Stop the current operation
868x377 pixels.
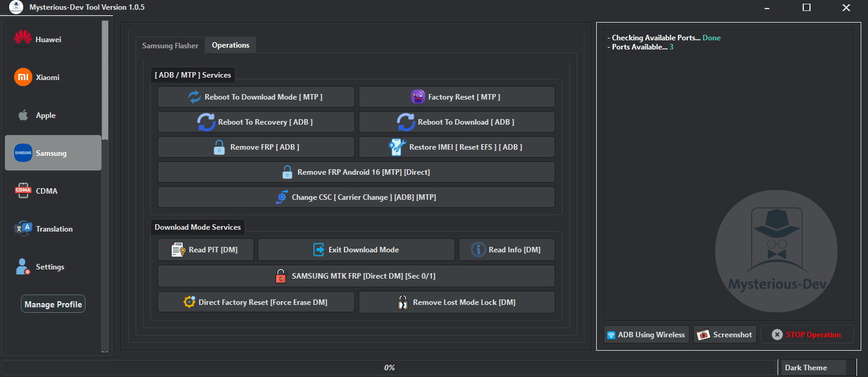coord(807,334)
